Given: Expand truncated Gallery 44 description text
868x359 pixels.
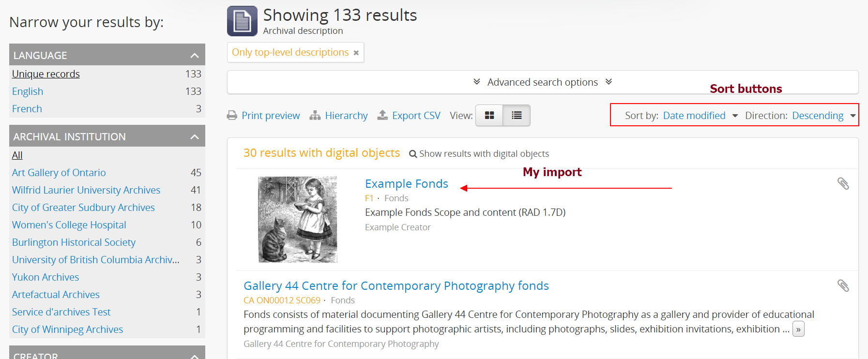Looking at the screenshot, I should (x=798, y=329).
